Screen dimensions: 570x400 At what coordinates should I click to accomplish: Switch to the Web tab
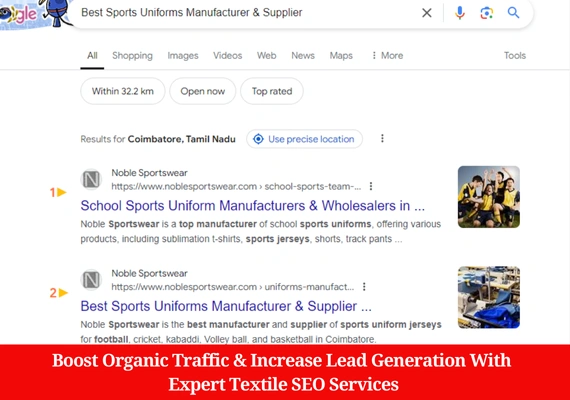[x=266, y=56]
